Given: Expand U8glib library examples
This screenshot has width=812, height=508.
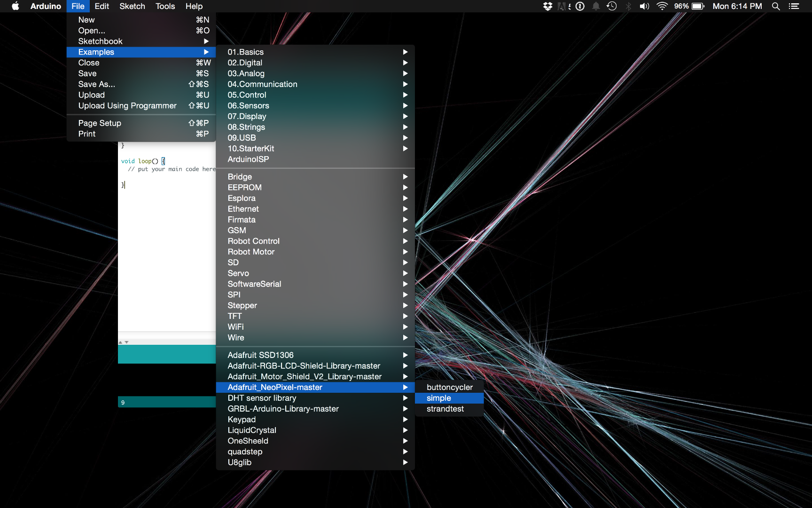Looking at the screenshot, I should coord(315,462).
